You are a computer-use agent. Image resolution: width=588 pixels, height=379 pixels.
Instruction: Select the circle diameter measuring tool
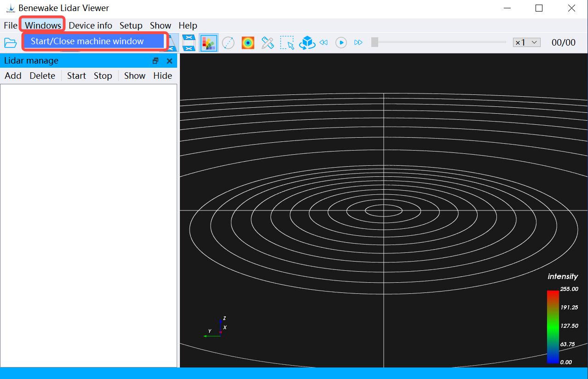pos(228,43)
